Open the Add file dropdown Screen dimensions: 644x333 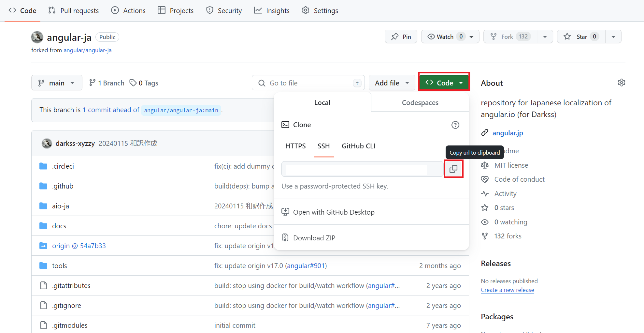[392, 83]
